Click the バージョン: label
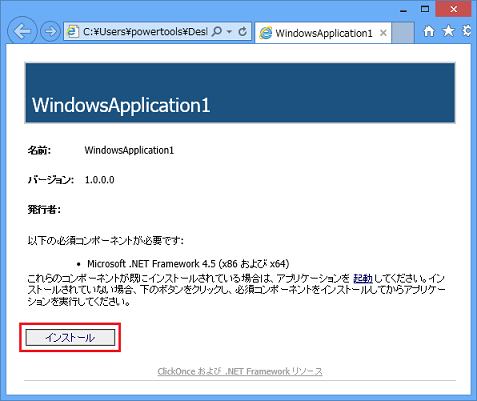This screenshot has height=401, width=477. point(51,180)
